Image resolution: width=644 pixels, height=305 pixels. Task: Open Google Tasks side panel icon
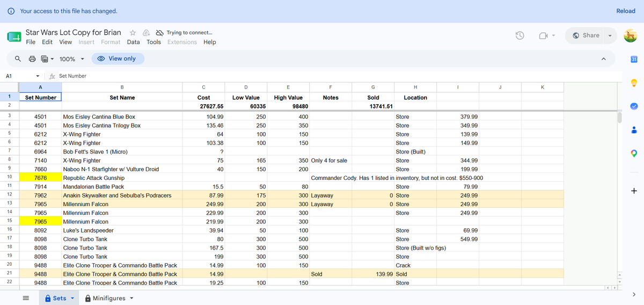(633, 106)
